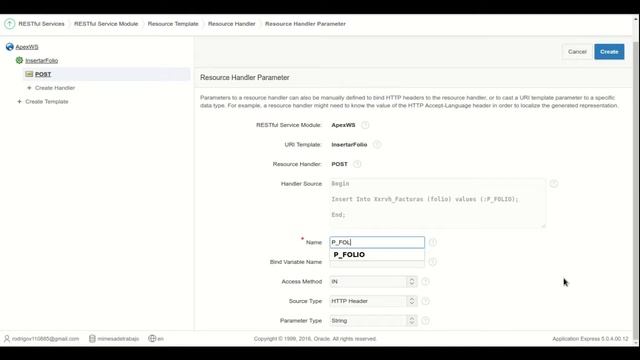Click the up-arrow home icon in breadcrumb
This screenshot has width=640, height=360.
point(9,24)
